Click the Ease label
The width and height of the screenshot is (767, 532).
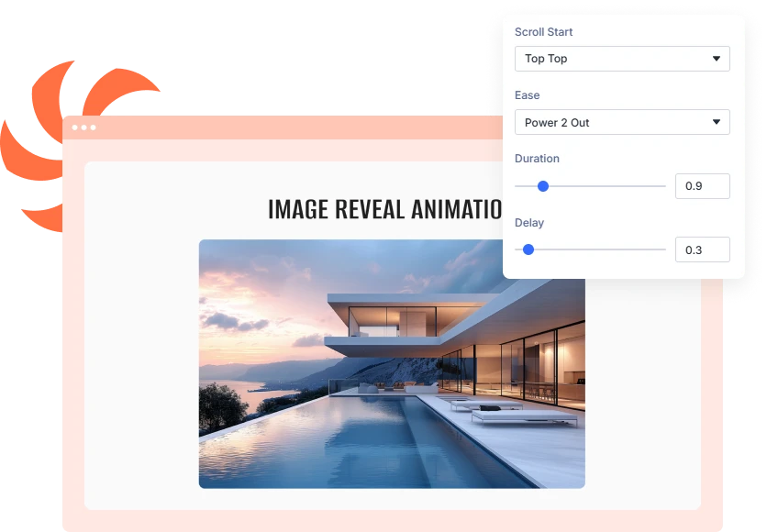click(527, 95)
